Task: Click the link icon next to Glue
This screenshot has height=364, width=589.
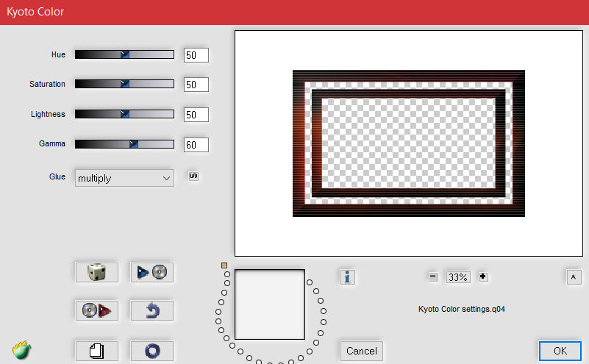Action: pos(193,176)
